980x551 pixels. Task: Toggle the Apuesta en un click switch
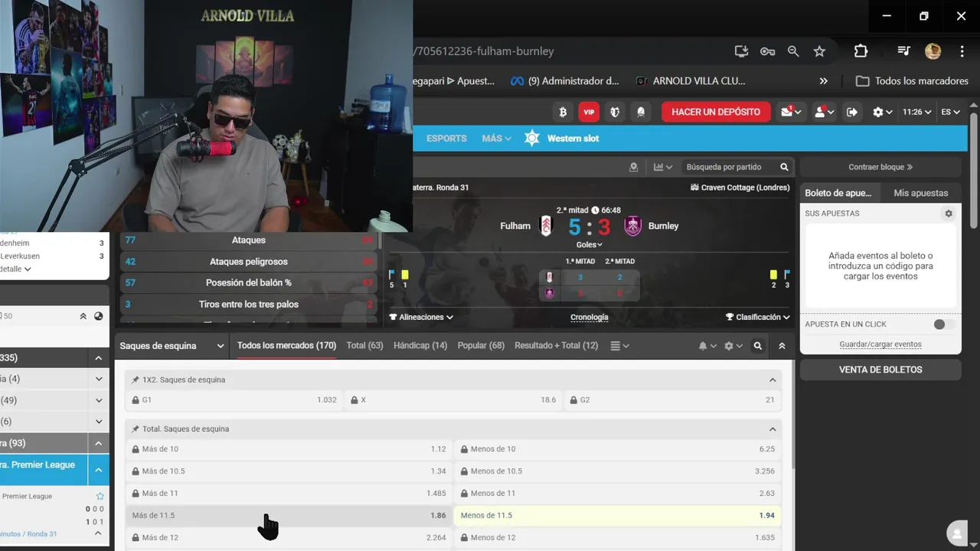click(x=943, y=324)
